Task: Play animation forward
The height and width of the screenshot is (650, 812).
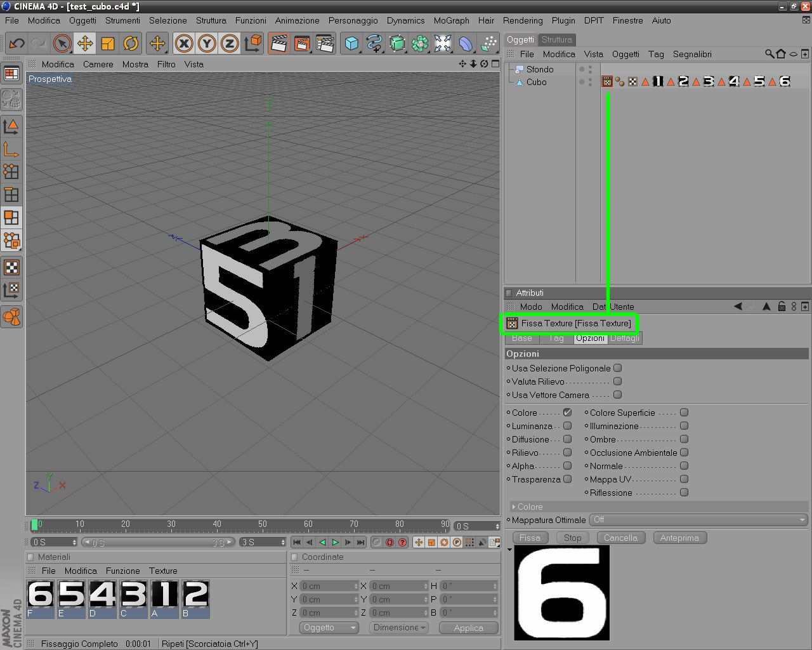Action: coord(335,542)
